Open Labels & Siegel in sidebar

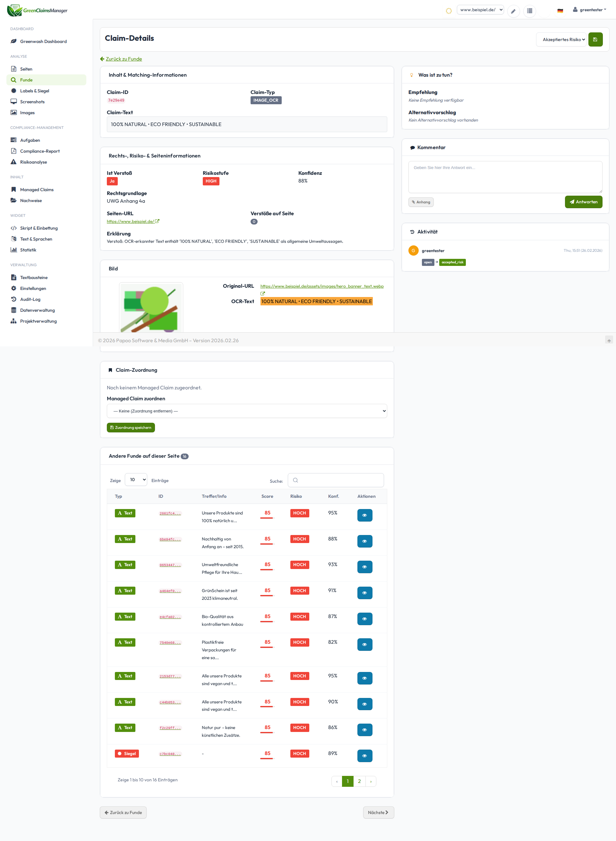34,90
